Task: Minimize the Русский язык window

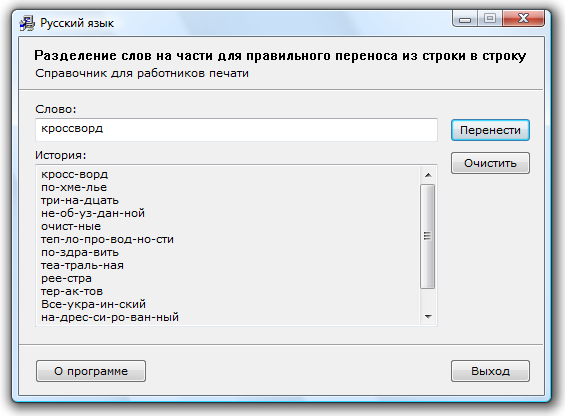Action: coord(465,18)
